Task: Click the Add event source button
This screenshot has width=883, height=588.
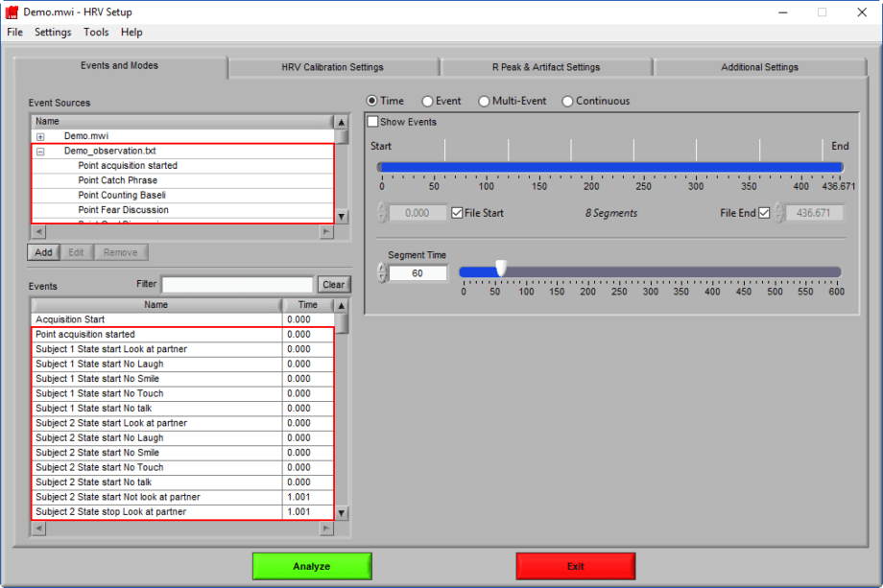Action: (x=43, y=252)
